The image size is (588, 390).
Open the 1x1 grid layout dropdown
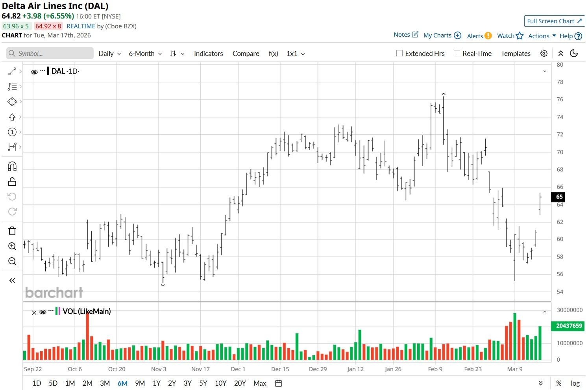coord(296,54)
